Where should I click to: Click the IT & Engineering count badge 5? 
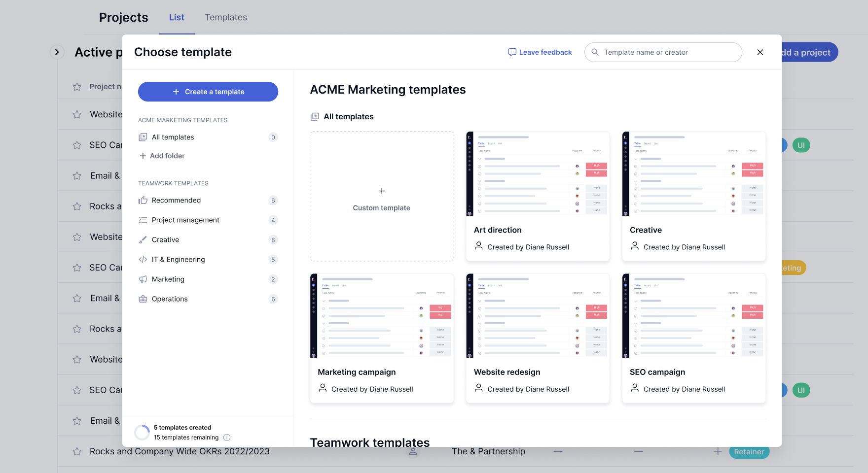(273, 259)
